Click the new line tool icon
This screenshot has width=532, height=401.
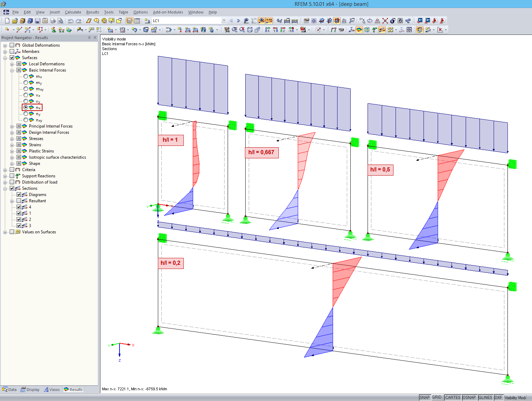(x=19, y=30)
